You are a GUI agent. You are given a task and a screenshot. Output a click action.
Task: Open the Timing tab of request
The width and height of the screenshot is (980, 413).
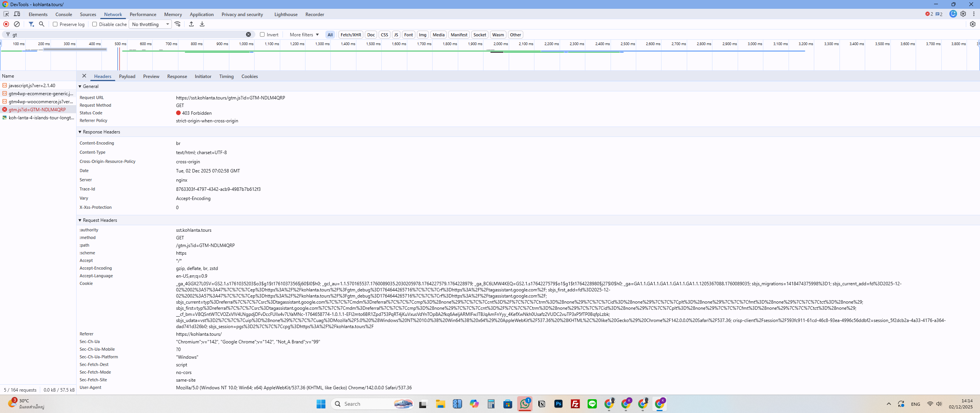tap(226, 76)
